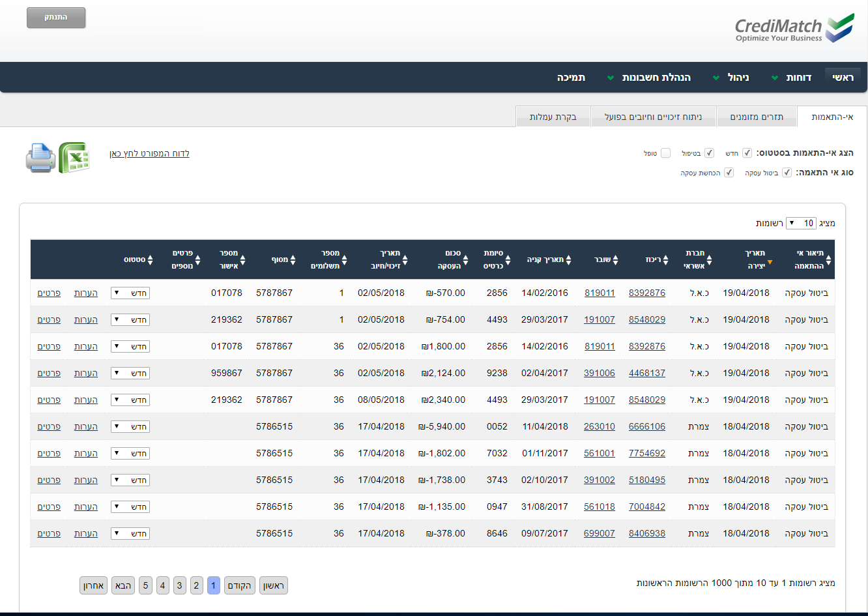Sort by תאריך זיכוי/חיוב column arrows
Screen dimensions: 868x616
tap(405, 259)
